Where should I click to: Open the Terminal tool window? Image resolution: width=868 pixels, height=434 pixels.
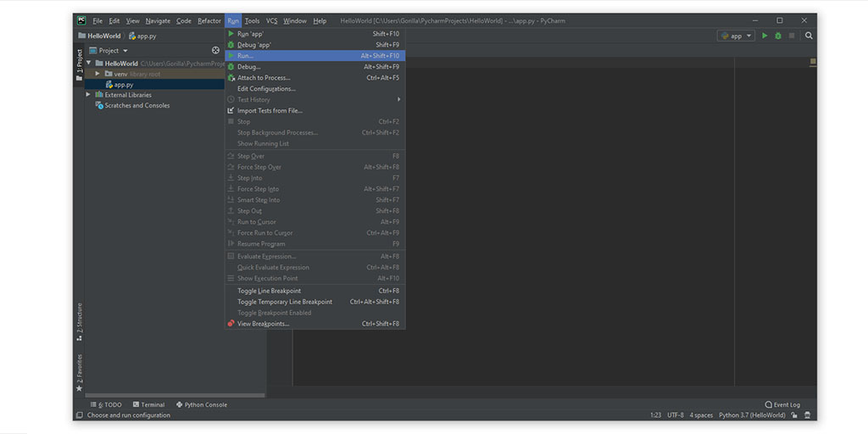pos(148,404)
